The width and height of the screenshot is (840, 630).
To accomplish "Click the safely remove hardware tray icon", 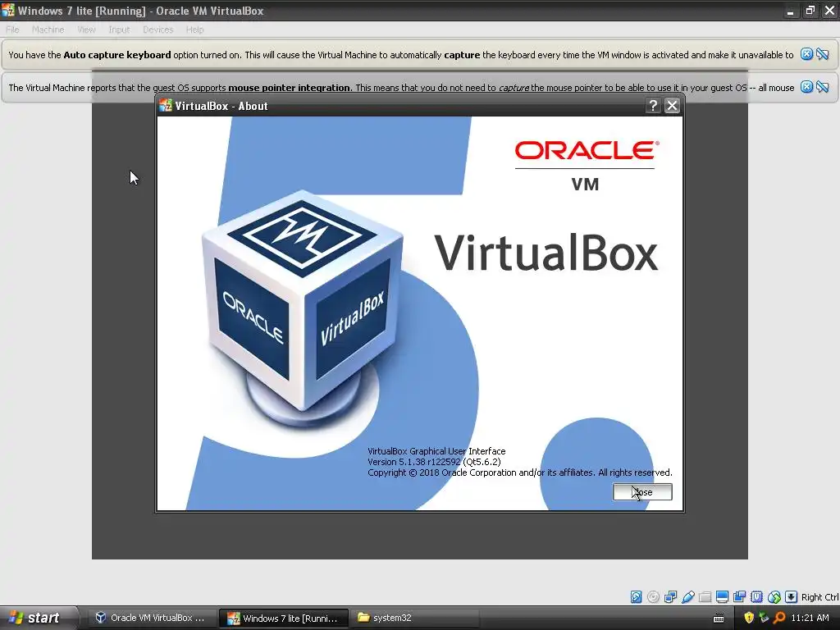I will (764, 618).
